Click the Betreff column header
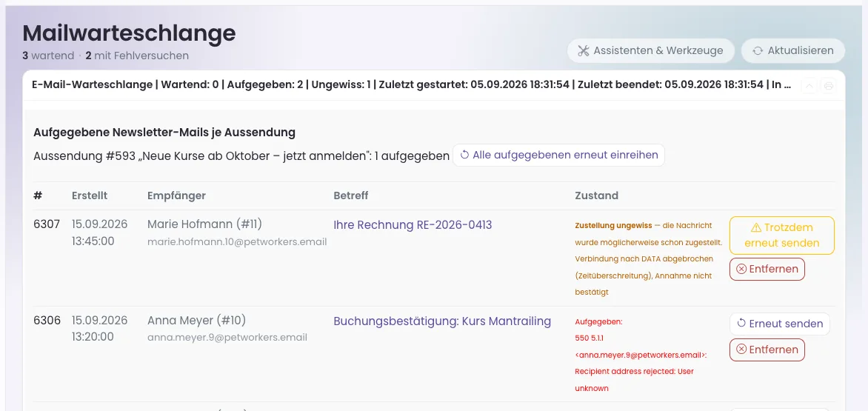 tap(351, 196)
